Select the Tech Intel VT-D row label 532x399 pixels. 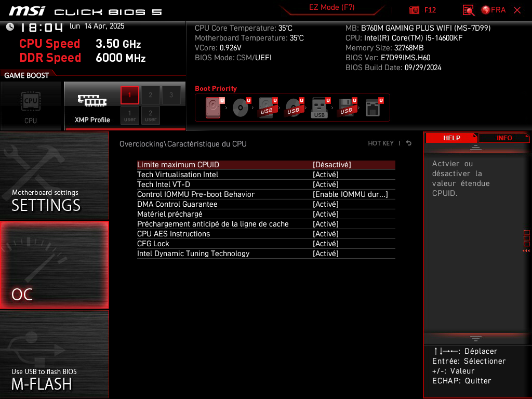coord(163,184)
